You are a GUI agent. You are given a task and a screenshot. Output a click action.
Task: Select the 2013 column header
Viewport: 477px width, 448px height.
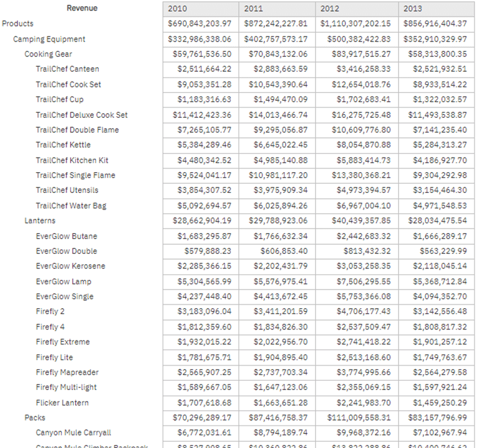point(436,8)
